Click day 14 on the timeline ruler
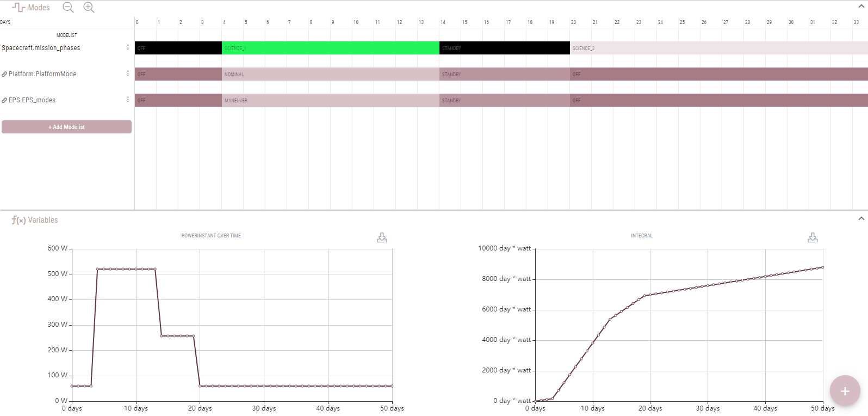868x416 pixels. pyautogui.click(x=443, y=22)
